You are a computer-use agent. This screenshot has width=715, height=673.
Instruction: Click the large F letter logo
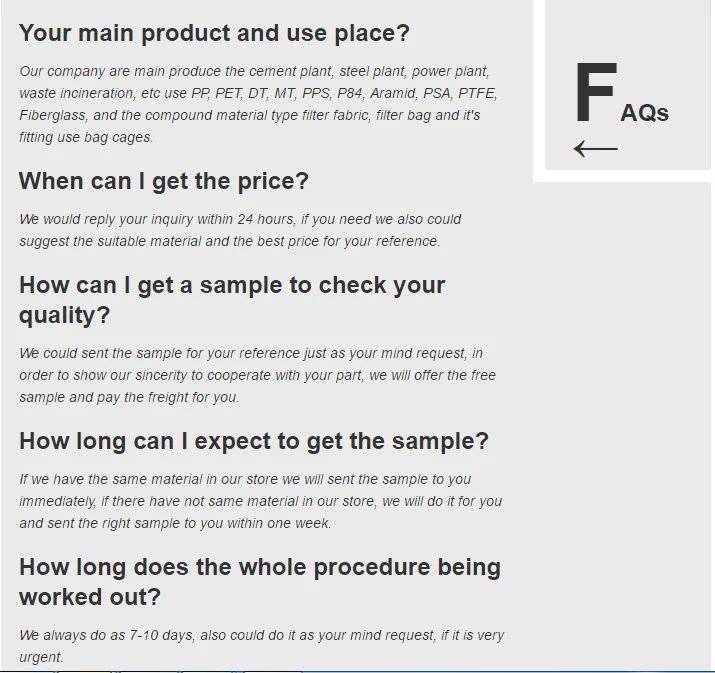point(596,94)
